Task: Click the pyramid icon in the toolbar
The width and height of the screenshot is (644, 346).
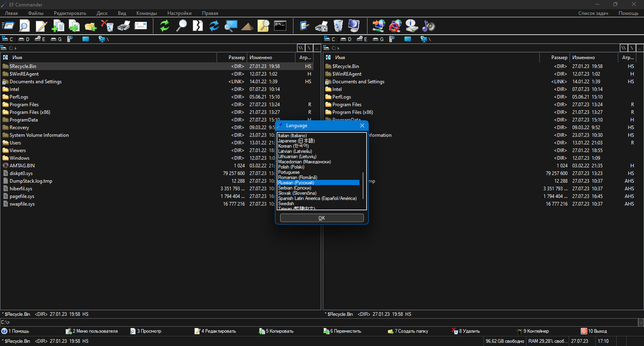Action: 247,26
